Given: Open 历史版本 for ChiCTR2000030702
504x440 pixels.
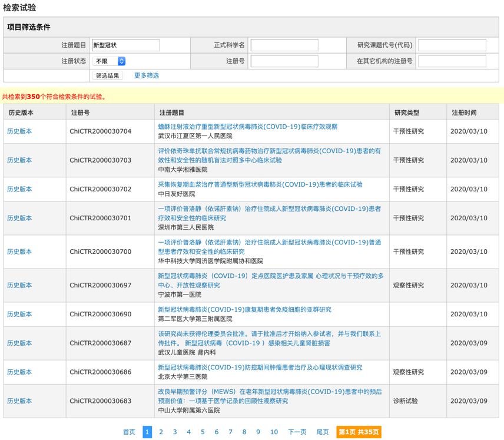Looking at the screenshot, I should click(x=19, y=189).
